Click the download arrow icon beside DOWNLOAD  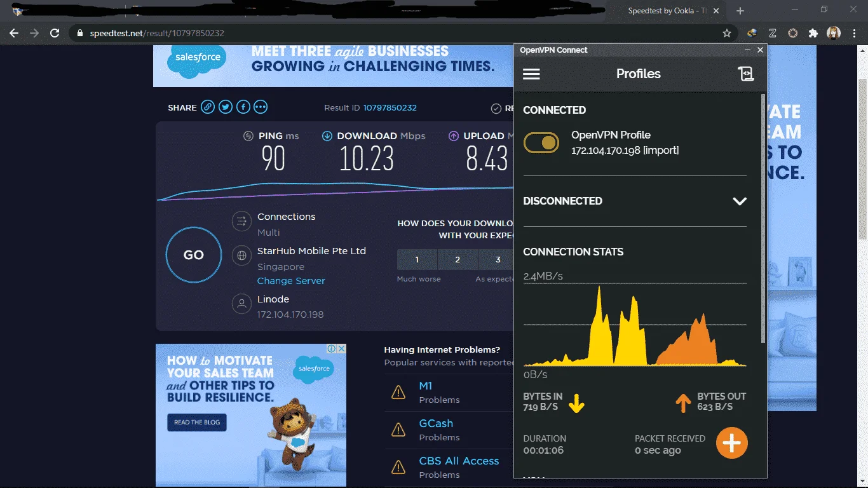(327, 136)
